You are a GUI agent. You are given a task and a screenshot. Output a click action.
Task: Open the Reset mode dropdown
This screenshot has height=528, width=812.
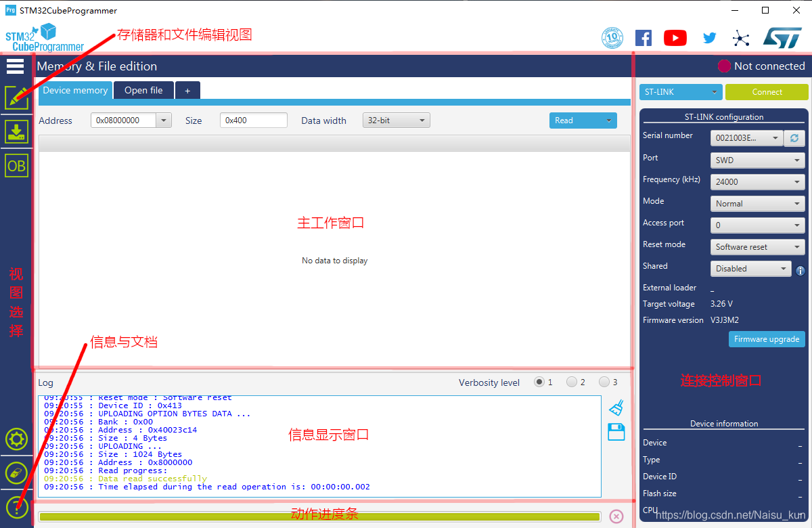click(x=758, y=247)
